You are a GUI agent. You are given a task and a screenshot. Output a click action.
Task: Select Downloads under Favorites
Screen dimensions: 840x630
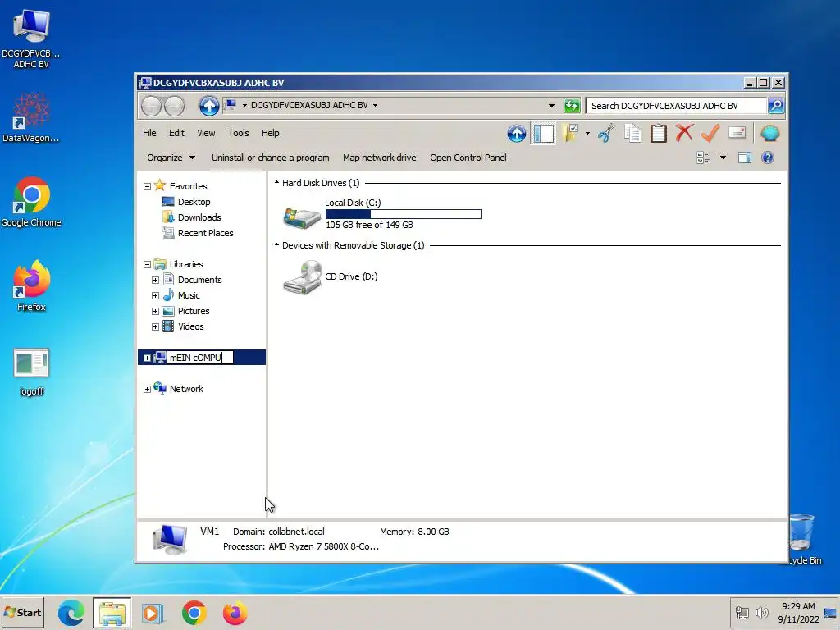coord(191,217)
